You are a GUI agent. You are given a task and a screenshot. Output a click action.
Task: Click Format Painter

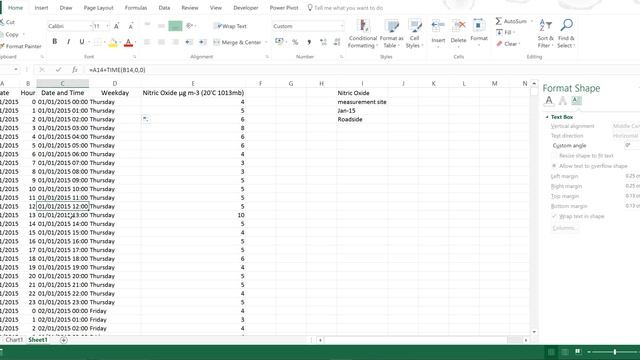[x=21, y=46]
